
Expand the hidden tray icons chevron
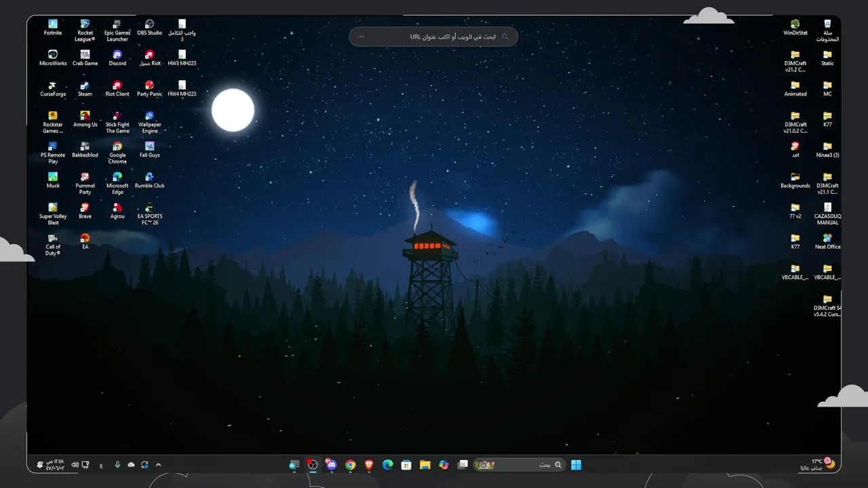click(x=159, y=465)
